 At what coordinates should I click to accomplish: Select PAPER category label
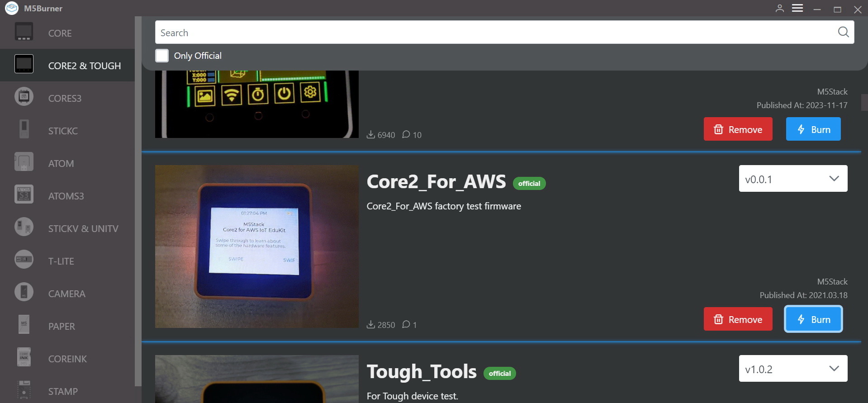62,327
